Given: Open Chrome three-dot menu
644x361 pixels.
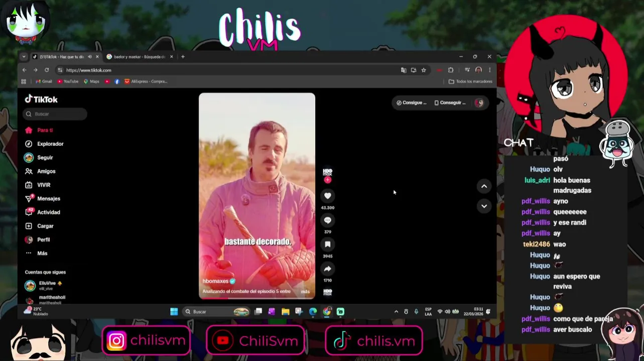Looking at the screenshot, I should coord(489,70).
